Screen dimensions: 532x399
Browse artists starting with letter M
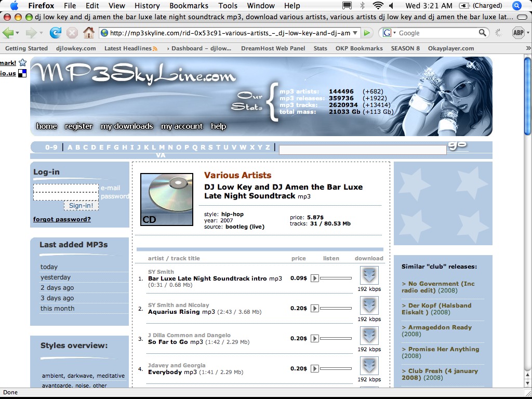pyautogui.click(x=162, y=147)
